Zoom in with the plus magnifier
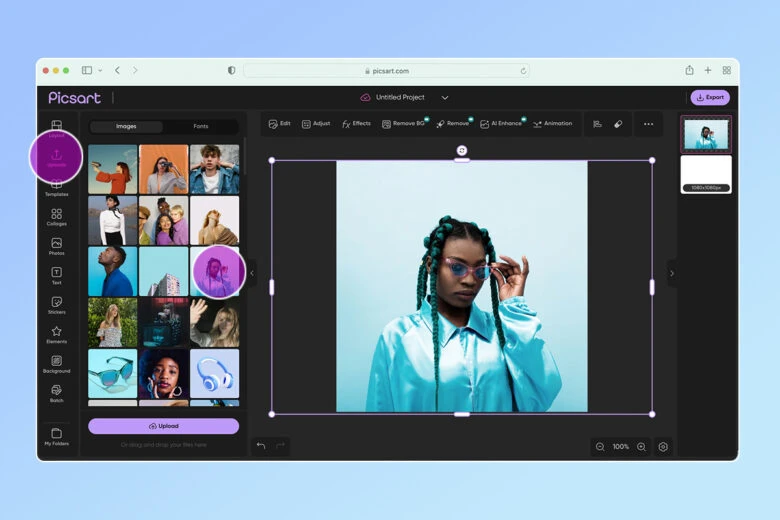 (641, 446)
